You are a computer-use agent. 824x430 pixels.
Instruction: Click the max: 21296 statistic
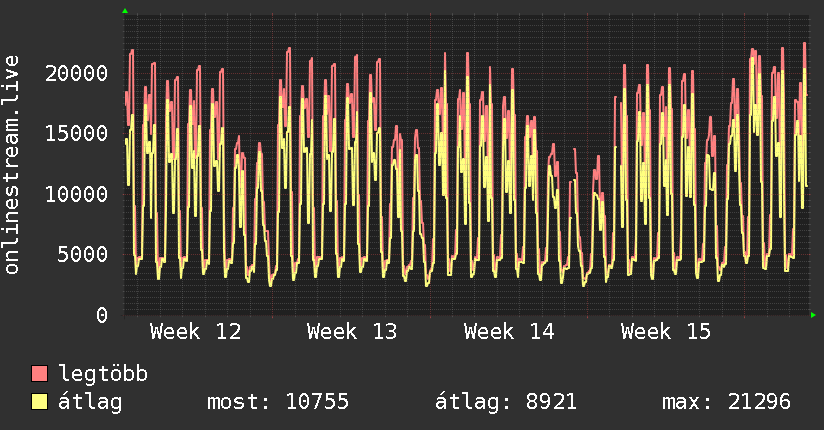coord(726,402)
